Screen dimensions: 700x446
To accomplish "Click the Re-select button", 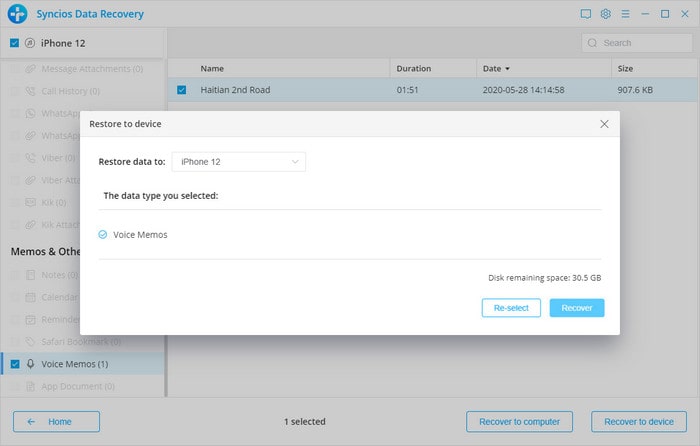I will [511, 308].
